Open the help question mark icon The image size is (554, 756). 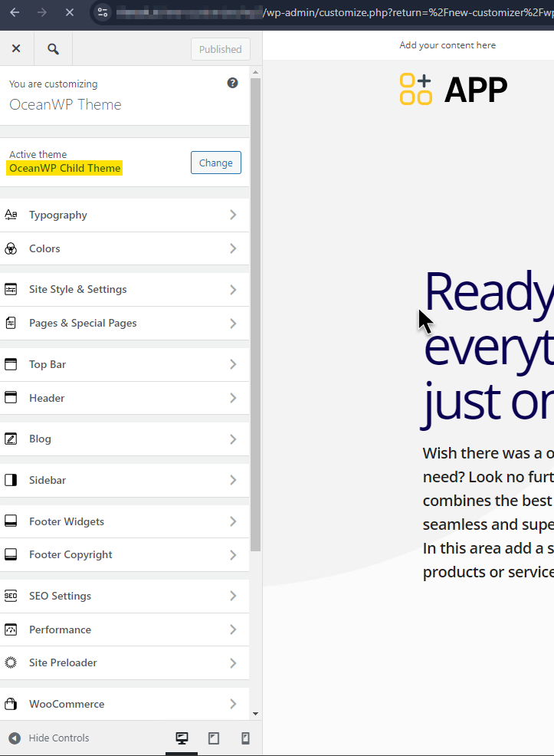coord(232,83)
